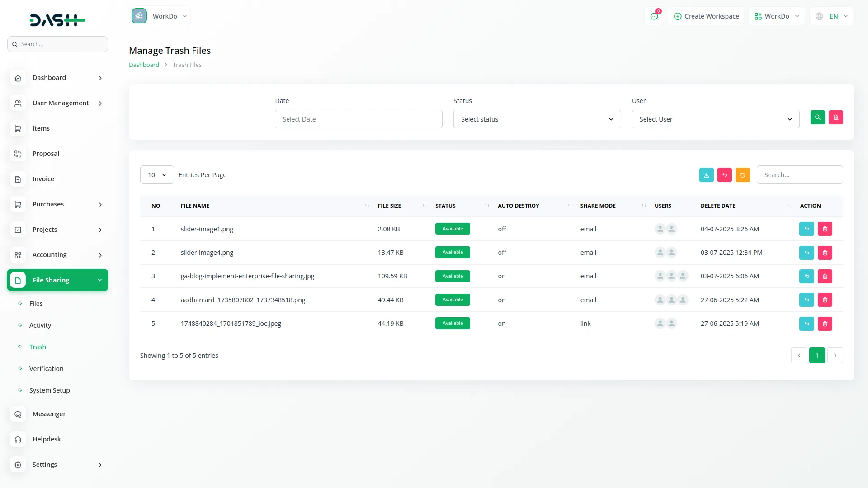Switch to the Verification section
Image resolution: width=868 pixels, height=488 pixels.
(x=46, y=368)
